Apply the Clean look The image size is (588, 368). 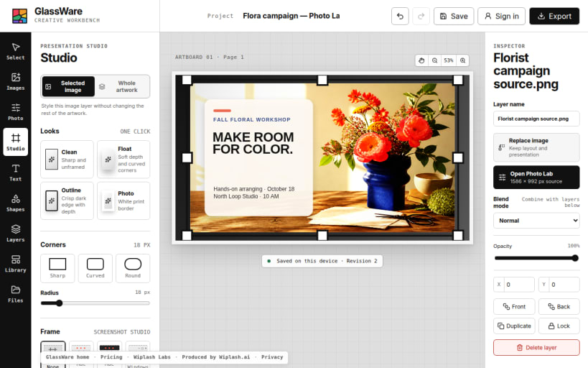pos(67,160)
